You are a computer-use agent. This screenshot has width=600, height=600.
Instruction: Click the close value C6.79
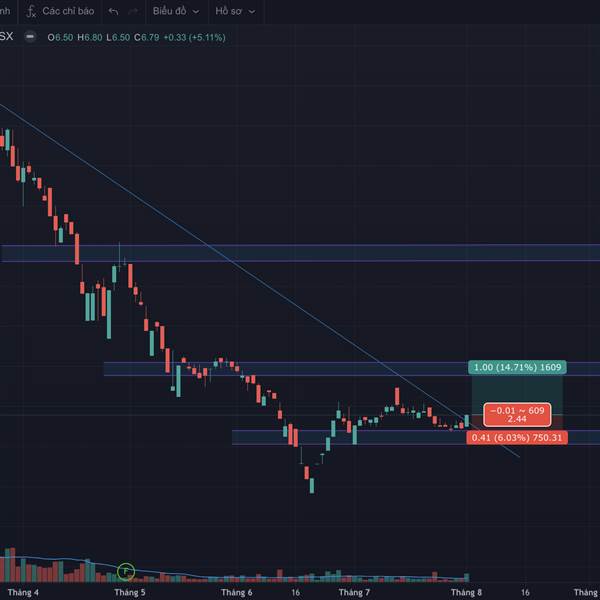point(147,38)
